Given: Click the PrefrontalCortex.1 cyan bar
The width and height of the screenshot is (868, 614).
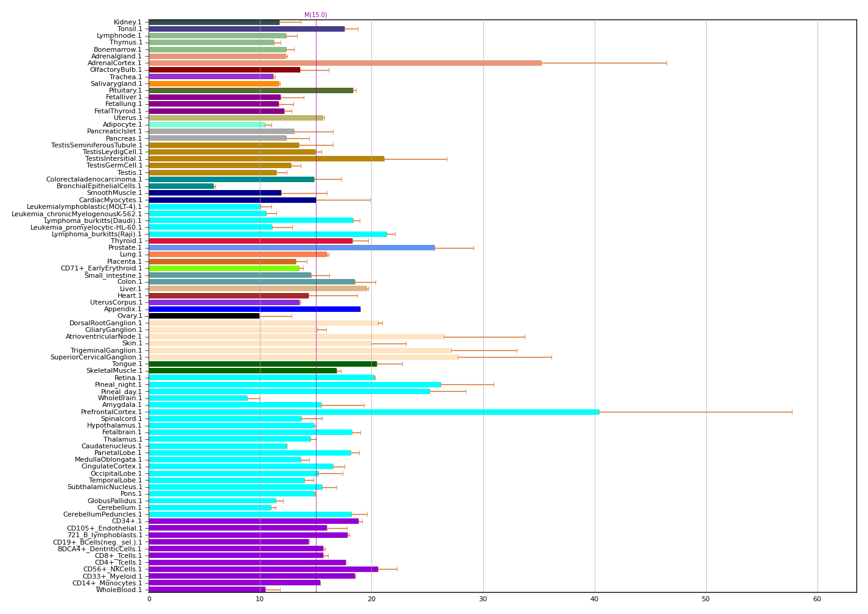Looking at the screenshot, I should point(374,412).
